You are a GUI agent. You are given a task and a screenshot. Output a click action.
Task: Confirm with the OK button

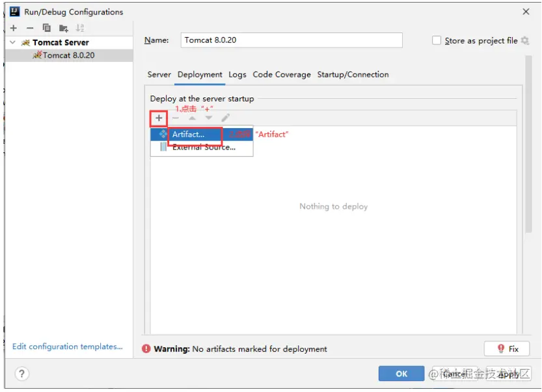point(401,374)
